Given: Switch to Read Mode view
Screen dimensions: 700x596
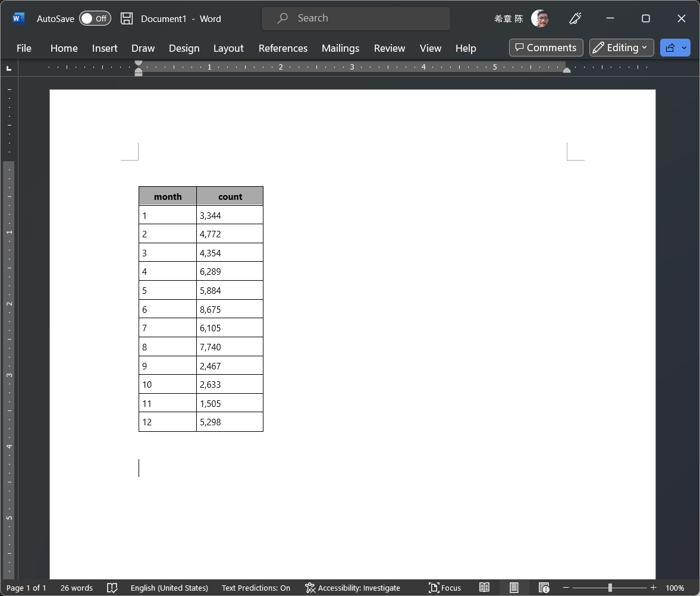Looking at the screenshot, I should click(x=485, y=588).
